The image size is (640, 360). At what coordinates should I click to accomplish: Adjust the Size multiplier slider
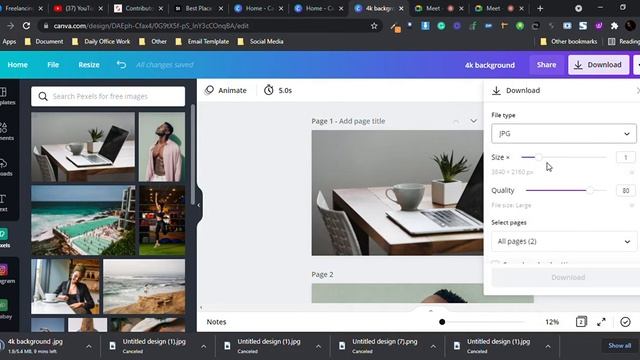click(x=539, y=157)
